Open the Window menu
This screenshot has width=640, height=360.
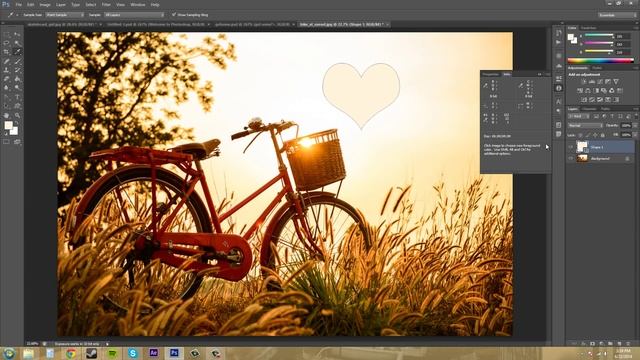(x=138, y=4)
